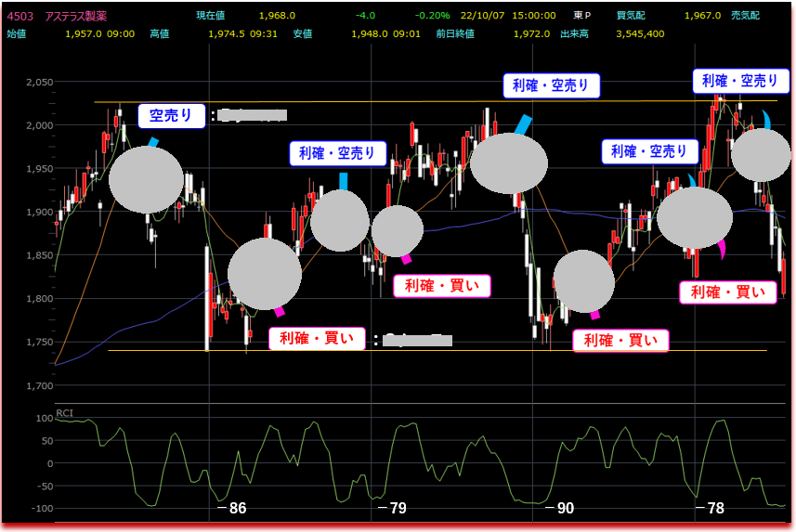
Task: Click the RCI indicator label
Action: [64, 413]
